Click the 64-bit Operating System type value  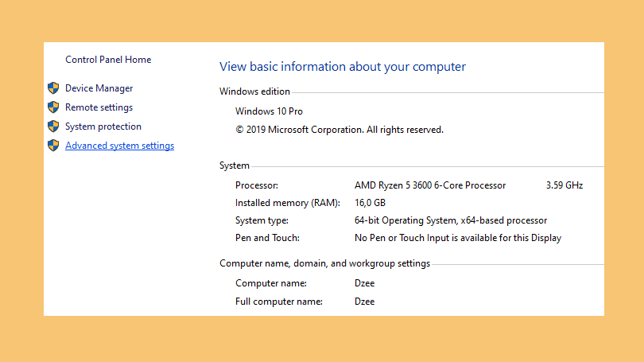tap(451, 220)
